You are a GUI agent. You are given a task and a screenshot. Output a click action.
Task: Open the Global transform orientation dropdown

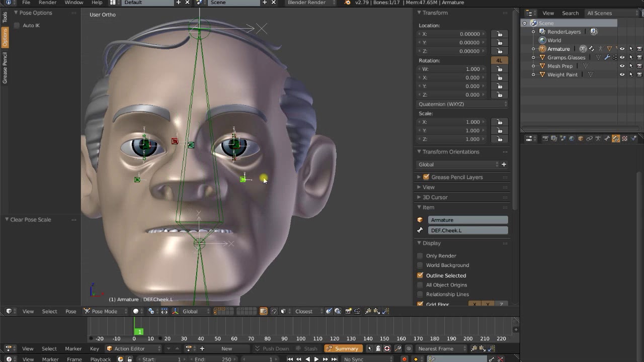tap(458, 164)
